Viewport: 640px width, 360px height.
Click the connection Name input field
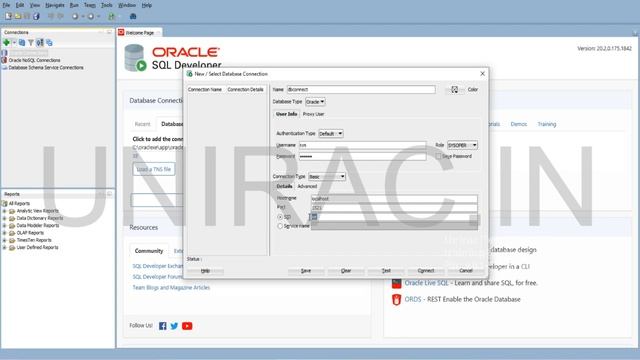coord(361,89)
